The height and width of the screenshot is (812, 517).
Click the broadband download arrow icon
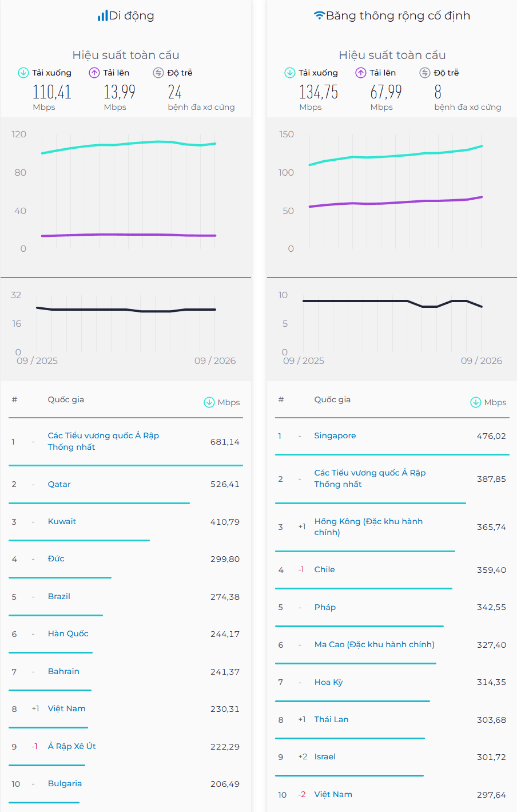(x=290, y=73)
